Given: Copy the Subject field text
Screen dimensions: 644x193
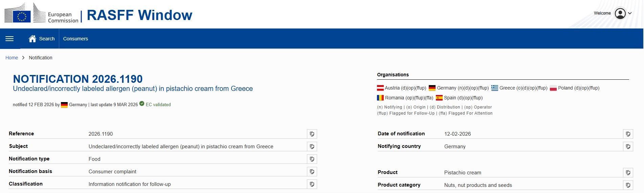Looking at the screenshot, I should click(x=312, y=147).
